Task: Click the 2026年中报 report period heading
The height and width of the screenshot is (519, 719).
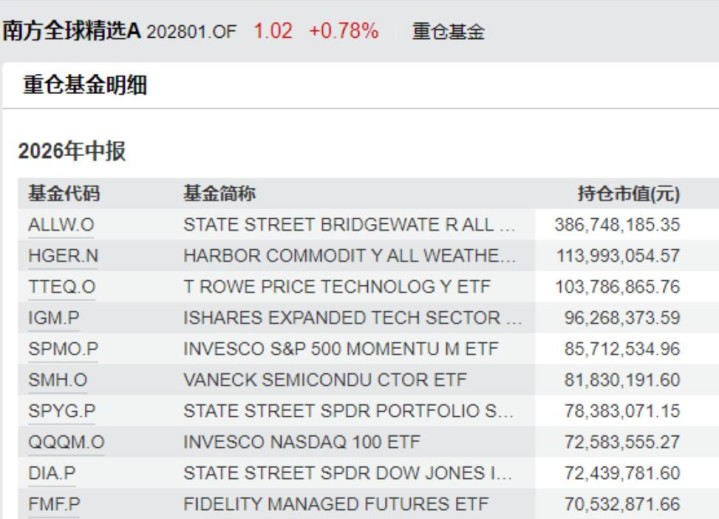Action: click(72, 151)
